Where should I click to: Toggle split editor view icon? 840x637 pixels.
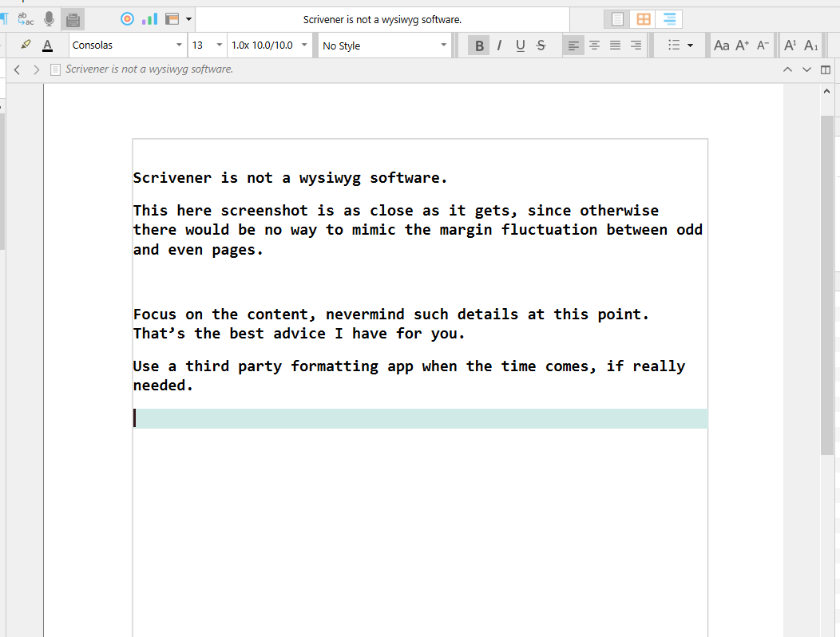coord(826,69)
